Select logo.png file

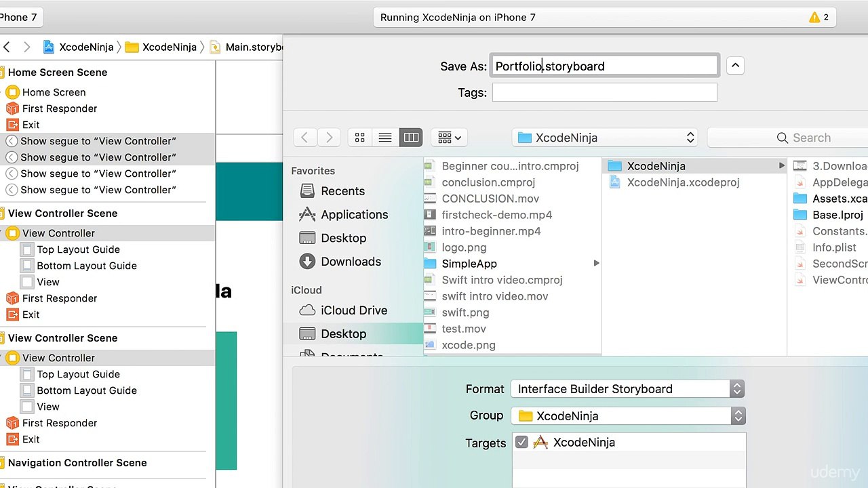[x=464, y=247]
